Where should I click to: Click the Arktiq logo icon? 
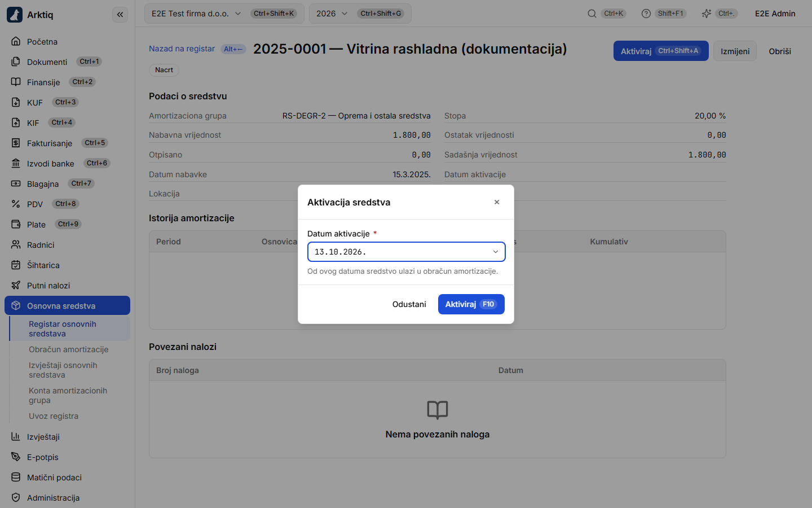(15, 15)
